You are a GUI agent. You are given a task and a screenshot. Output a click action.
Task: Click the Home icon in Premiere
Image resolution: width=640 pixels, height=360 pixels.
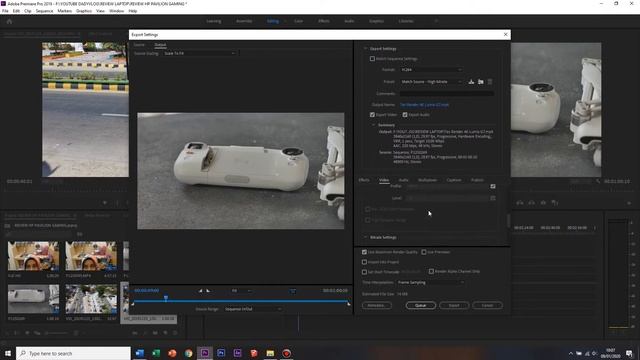pyautogui.click(x=9, y=21)
